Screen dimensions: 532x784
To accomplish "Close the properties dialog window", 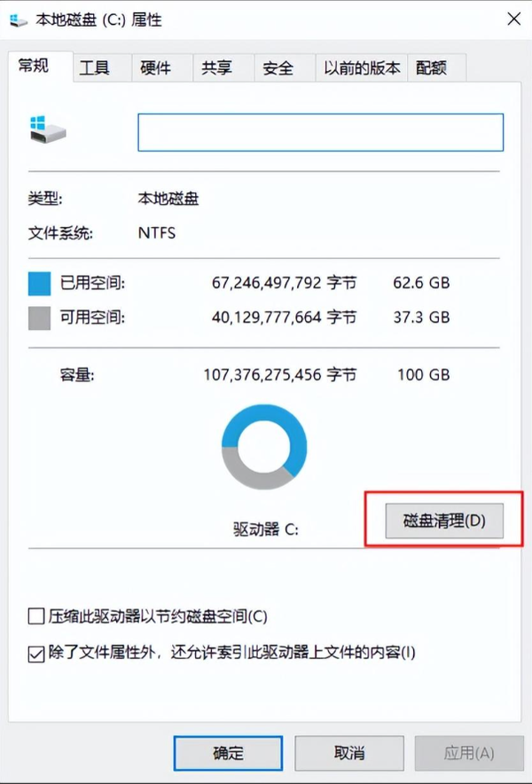I will tap(514, 19).
